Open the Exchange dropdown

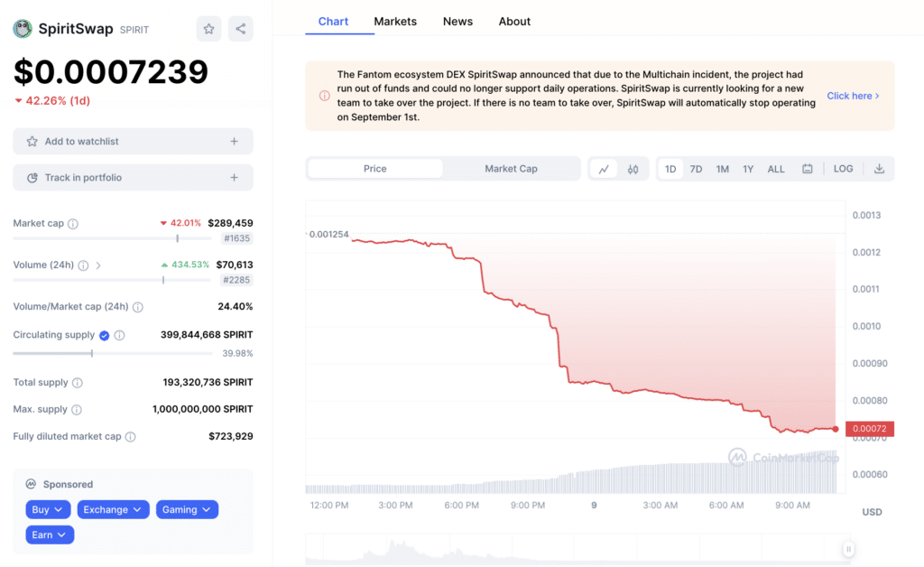pyautogui.click(x=113, y=509)
